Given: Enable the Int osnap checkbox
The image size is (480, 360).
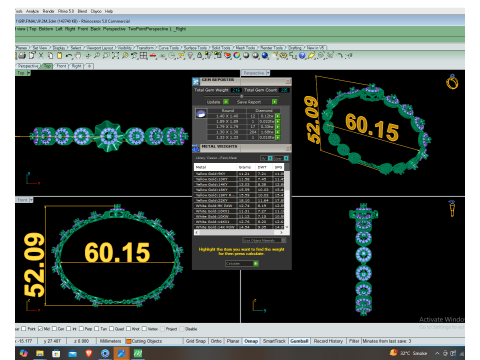Looking at the screenshot, I should tap(69, 329).
